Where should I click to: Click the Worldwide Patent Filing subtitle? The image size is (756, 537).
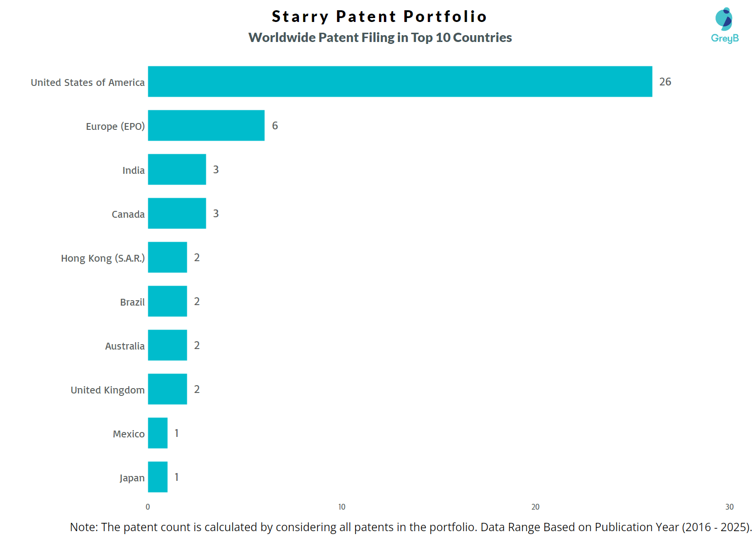(x=380, y=38)
